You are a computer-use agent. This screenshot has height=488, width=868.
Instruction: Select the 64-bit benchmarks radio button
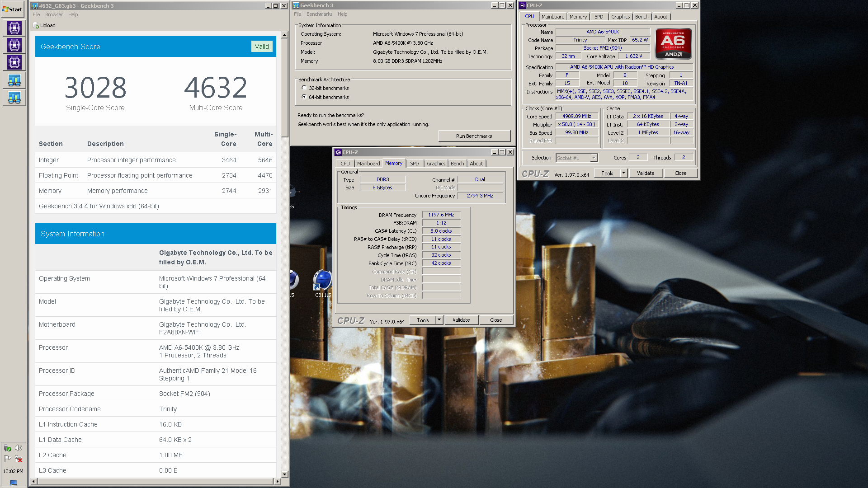click(x=304, y=97)
